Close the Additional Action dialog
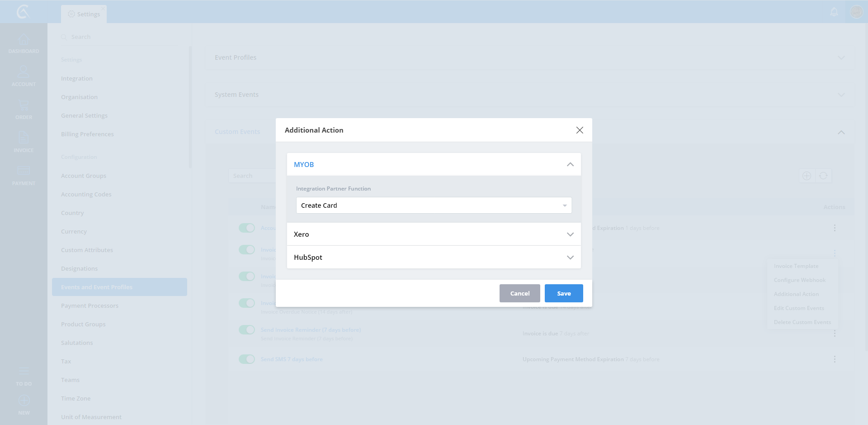Image resolution: width=868 pixels, height=425 pixels. 580,130
